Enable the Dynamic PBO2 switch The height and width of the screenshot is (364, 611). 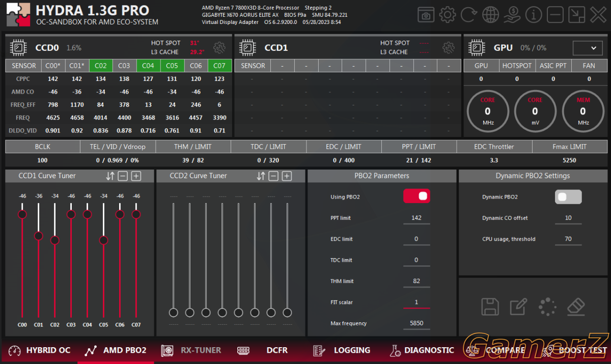[568, 197]
